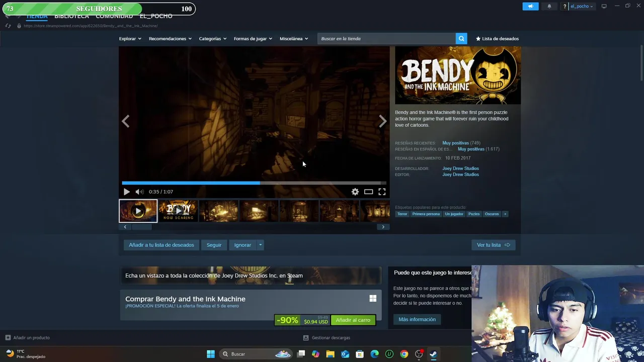The image size is (644, 362).
Task: Click the Seguir button
Action: click(214, 245)
